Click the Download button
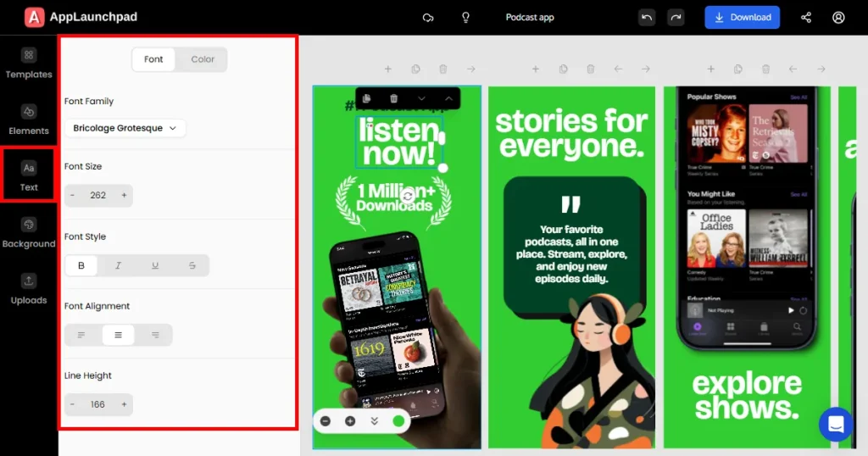The image size is (868, 456). pyautogui.click(x=743, y=17)
